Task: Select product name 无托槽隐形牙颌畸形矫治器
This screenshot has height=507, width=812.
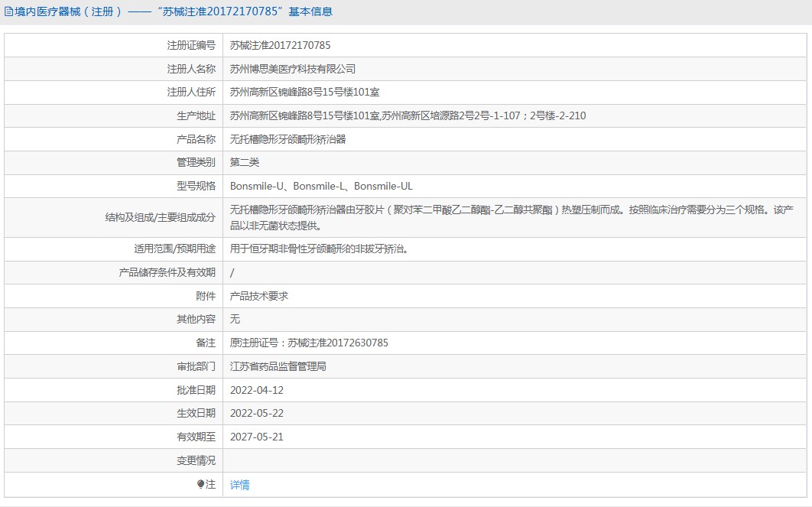Action: click(287, 139)
